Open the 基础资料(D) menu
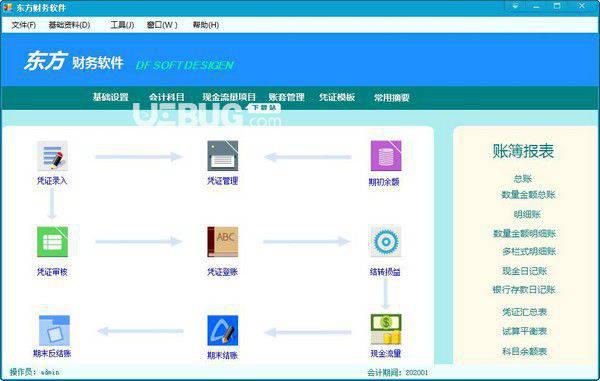600x381 pixels. pos(69,25)
